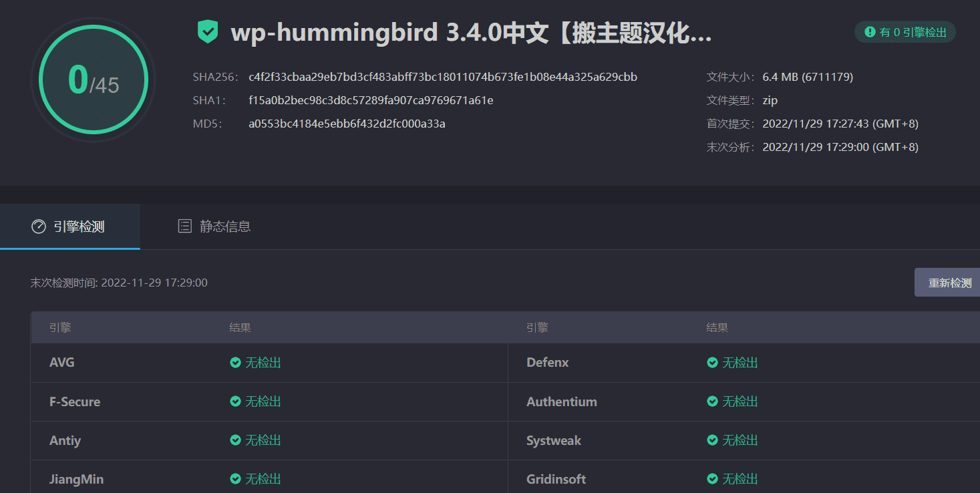Click the file size 6.4 MB value

(808, 77)
